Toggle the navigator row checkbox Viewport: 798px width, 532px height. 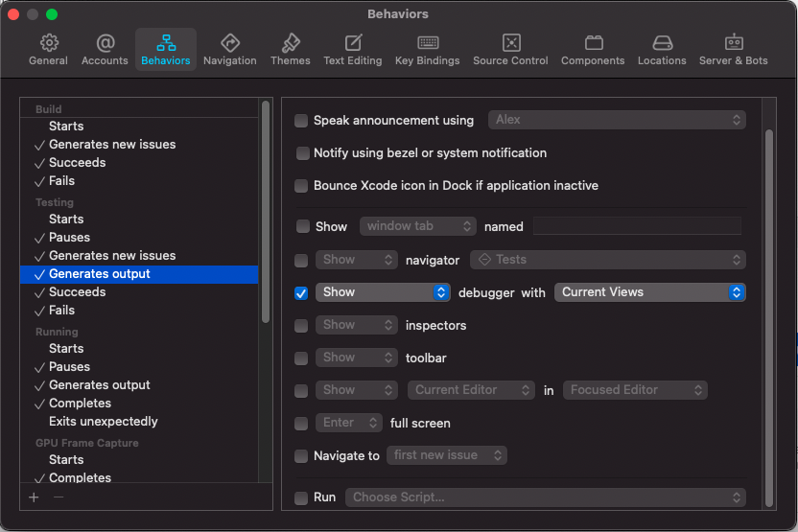301,261
